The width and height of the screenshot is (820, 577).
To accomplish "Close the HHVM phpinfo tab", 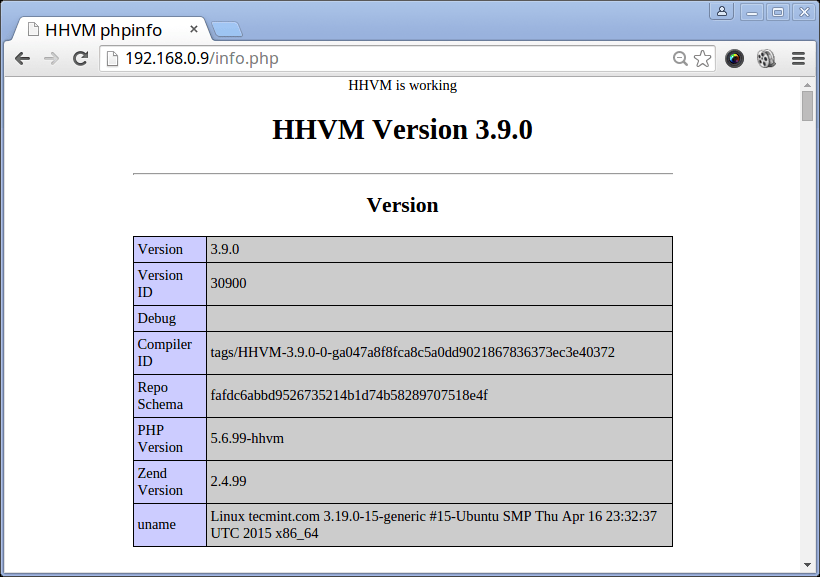I will [x=193, y=30].
